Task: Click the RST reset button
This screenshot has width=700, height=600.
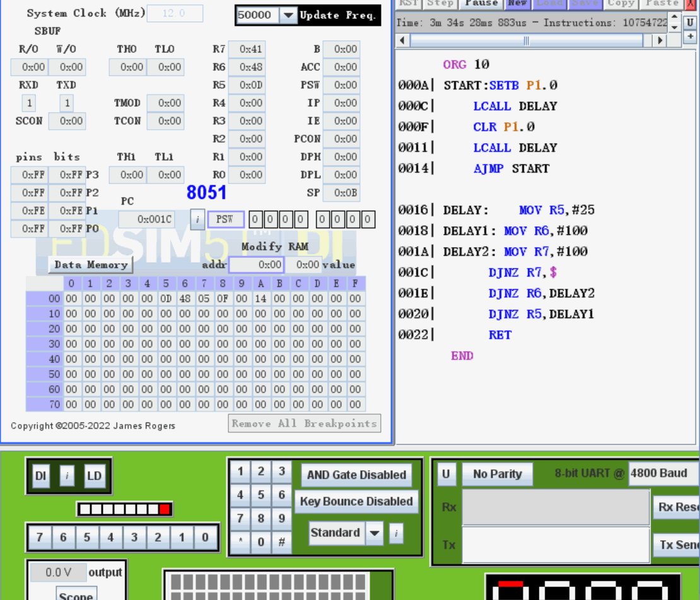Action: [408, 4]
